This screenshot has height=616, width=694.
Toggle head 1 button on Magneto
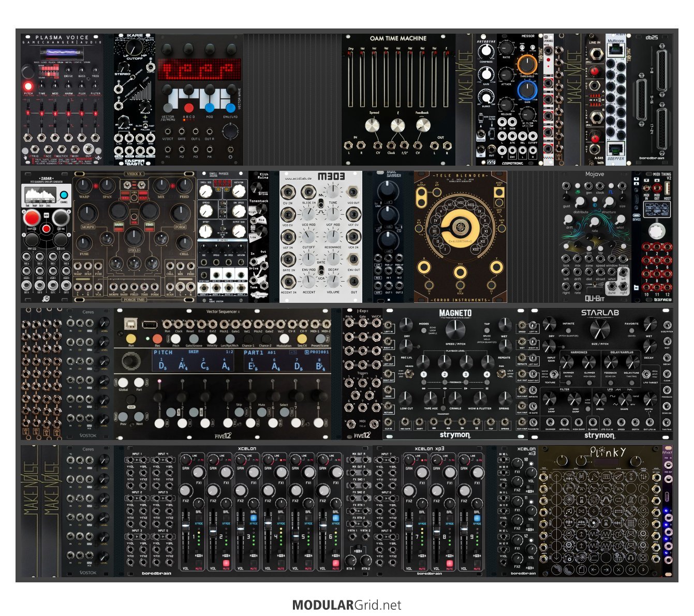coord(423,374)
